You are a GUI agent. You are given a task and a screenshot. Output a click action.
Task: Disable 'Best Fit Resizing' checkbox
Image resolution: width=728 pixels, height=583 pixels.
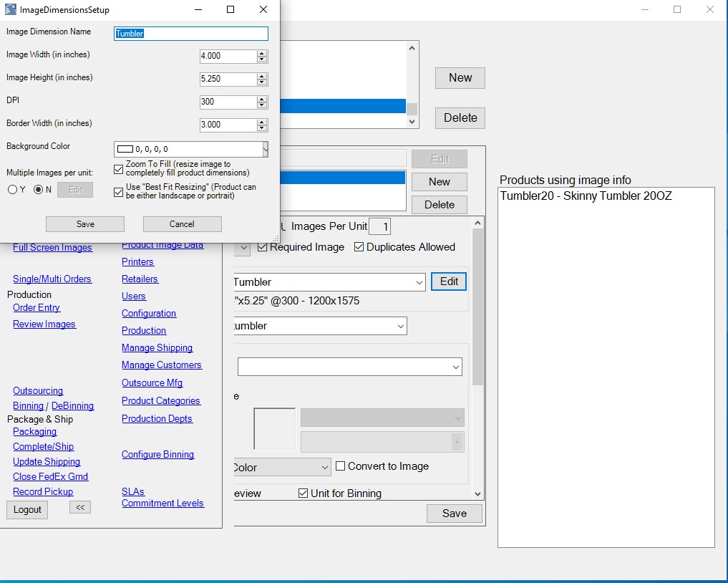(x=119, y=192)
